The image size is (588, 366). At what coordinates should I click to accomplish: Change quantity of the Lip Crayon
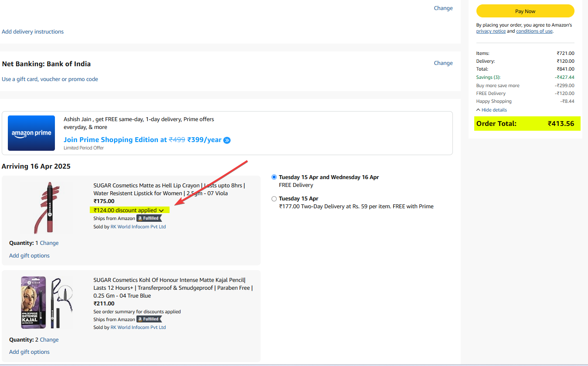tap(49, 243)
